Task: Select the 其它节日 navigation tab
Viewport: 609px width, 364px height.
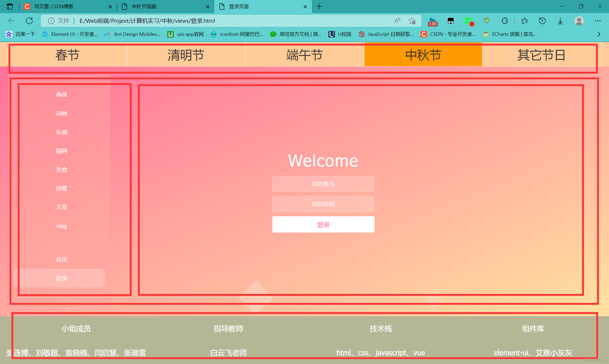Action: 542,55
